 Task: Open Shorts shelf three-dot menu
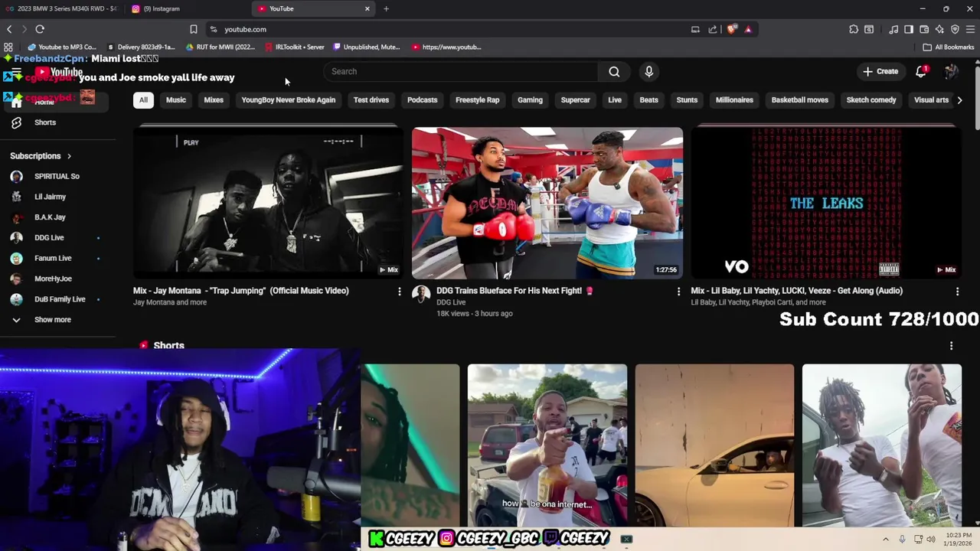point(951,346)
